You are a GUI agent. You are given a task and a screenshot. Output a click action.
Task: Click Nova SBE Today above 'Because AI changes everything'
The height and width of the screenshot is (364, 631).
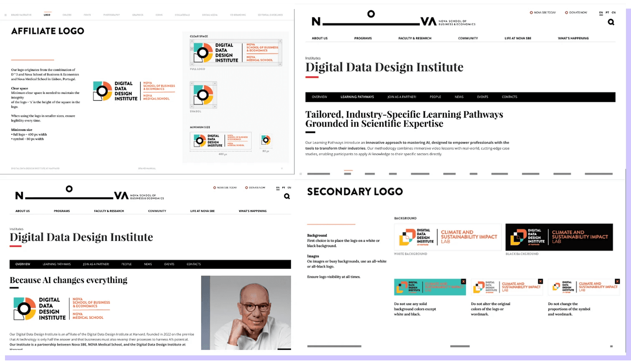(225, 188)
